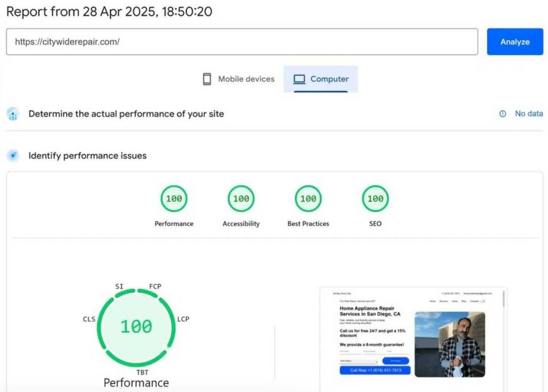Click the Performance label under first gauge
Screen dimensions: 548x392
174,223
